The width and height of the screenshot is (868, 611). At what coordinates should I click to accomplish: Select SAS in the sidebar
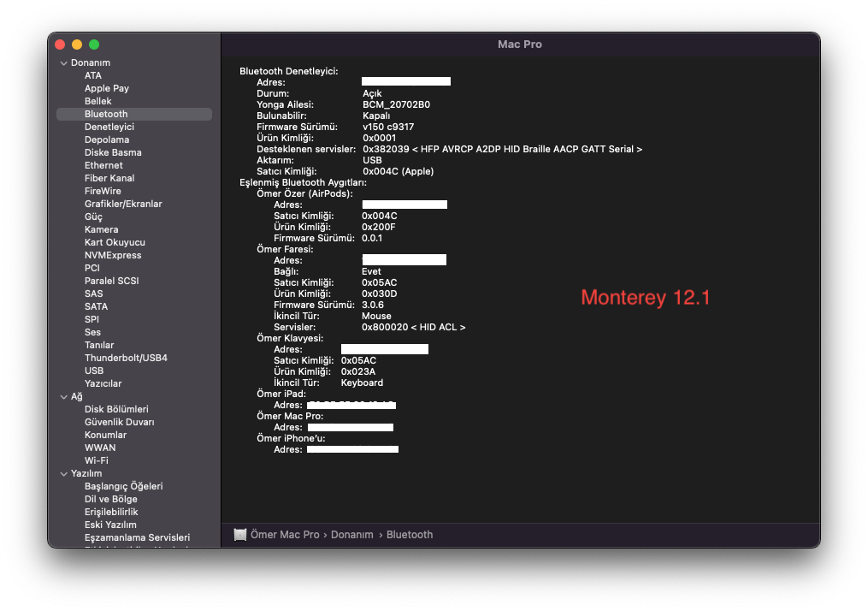pos(93,294)
